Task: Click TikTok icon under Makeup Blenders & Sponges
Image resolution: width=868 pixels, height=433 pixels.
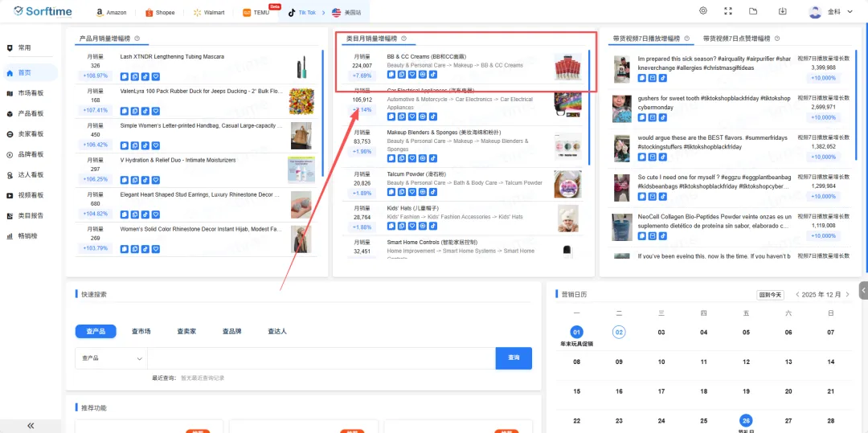Action: click(433, 159)
